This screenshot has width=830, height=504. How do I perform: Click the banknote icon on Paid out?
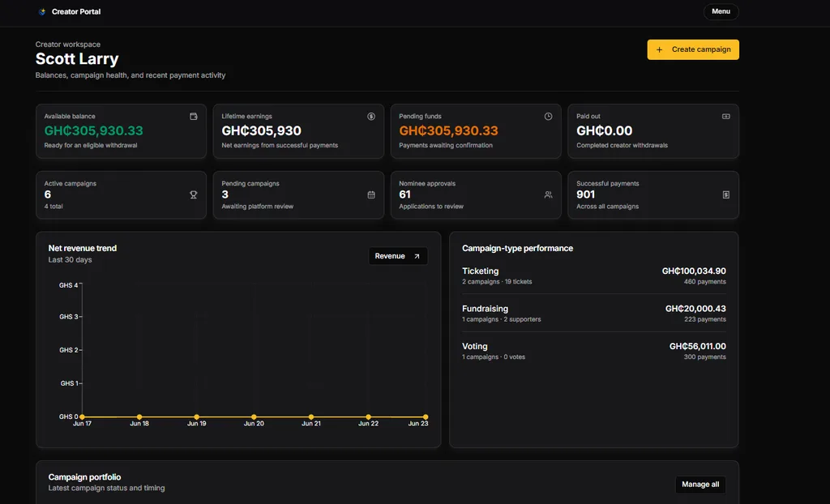(x=725, y=117)
